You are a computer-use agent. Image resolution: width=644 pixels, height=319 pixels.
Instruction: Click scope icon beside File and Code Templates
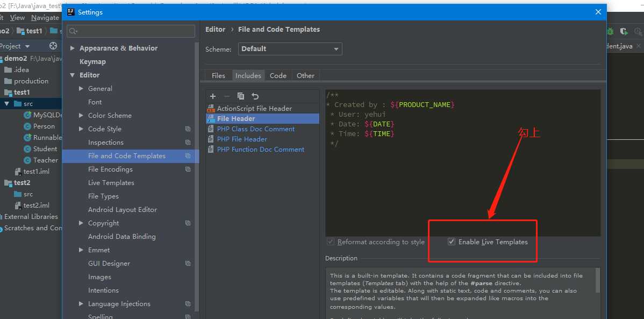pos(188,156)
